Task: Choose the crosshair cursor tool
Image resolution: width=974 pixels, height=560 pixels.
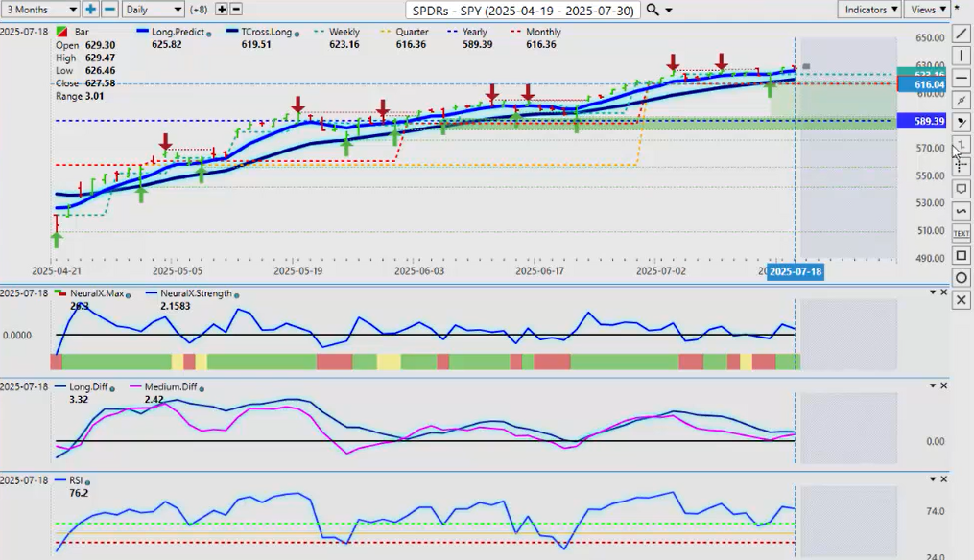Action: 962,166
